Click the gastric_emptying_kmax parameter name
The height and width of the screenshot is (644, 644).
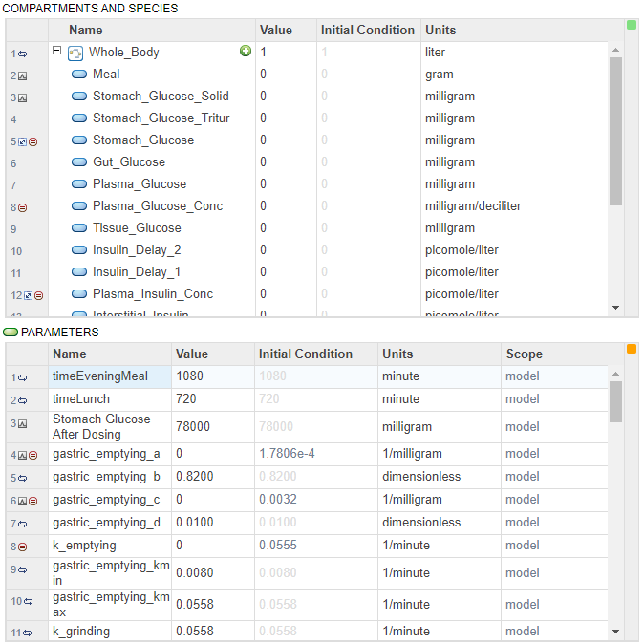tap(111, 605)
